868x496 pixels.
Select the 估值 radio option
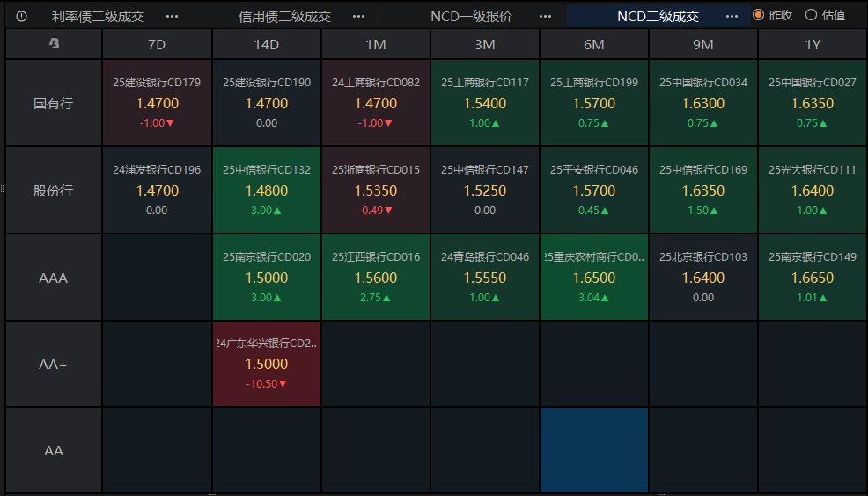point(826,15)
